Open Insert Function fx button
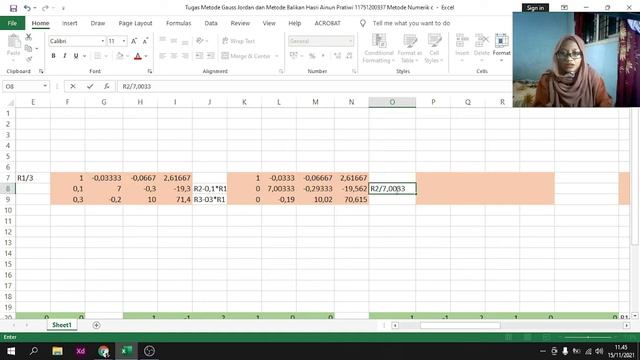 click(107, 86)
